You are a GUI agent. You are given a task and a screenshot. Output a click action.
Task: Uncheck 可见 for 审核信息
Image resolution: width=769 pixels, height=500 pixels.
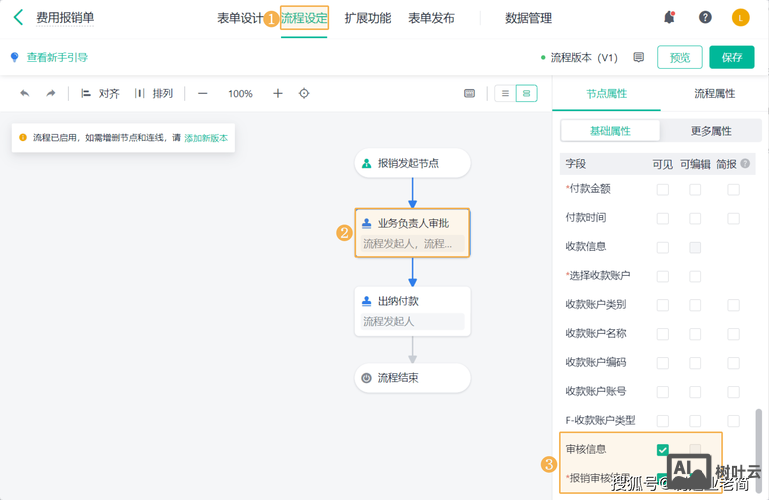click(663, 450)
